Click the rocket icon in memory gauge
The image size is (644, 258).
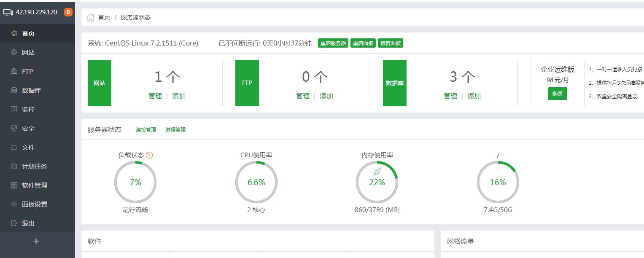(x=377, y=172)
